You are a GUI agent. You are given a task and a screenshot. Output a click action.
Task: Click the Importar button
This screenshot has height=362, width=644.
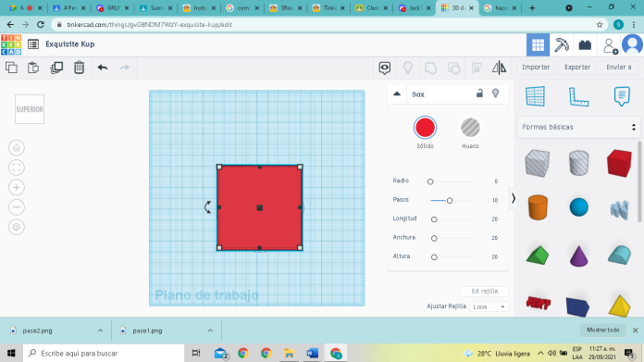click(x=536, y=67)
